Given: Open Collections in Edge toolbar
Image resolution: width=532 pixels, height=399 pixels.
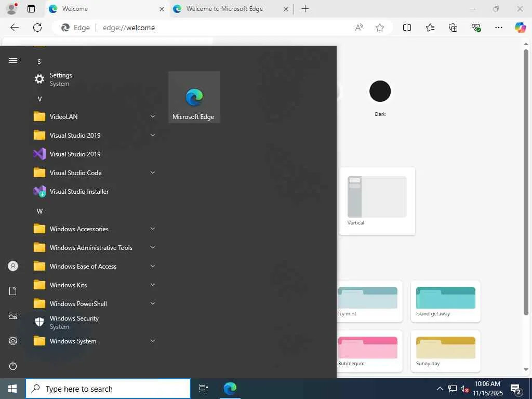Looking at the screenshot, I should [x=453, y=28].
